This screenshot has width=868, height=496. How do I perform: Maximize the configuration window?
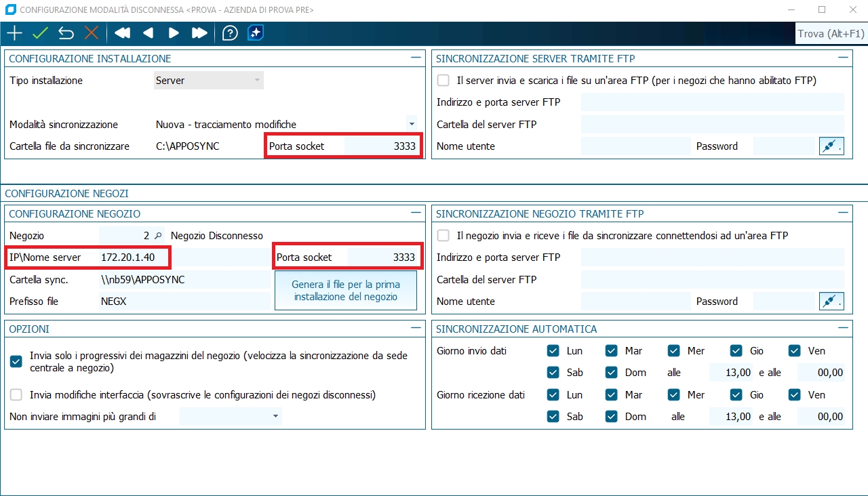point(822,10)
